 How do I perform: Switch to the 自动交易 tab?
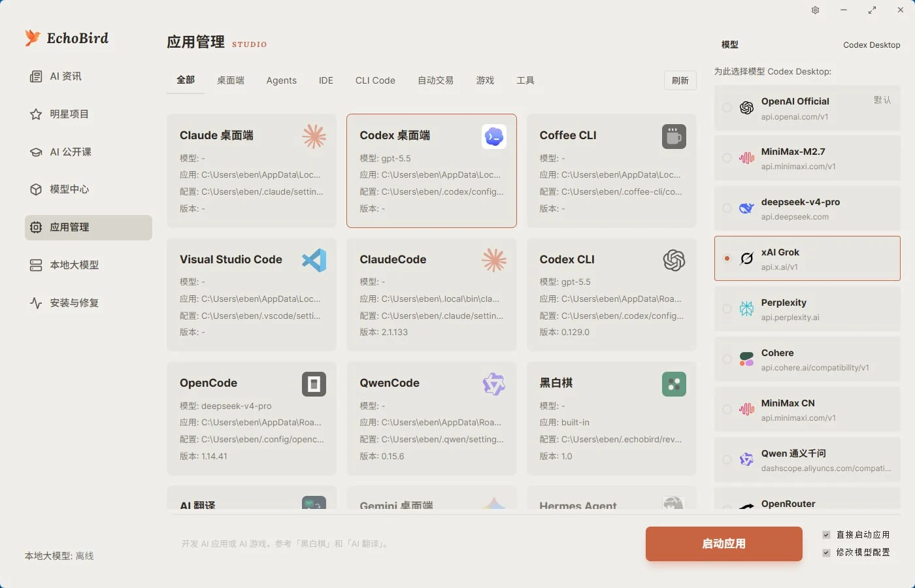click(x=436, y=80)
